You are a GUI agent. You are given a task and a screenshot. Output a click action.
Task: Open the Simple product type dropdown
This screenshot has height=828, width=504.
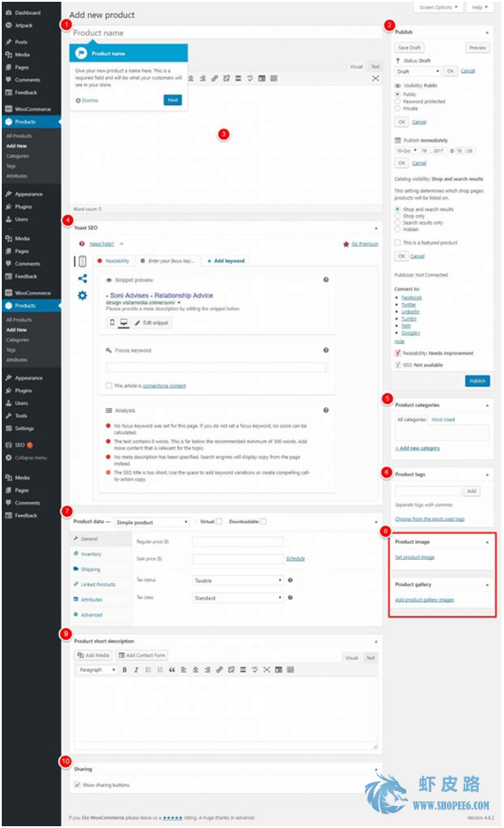click(152, 522)
